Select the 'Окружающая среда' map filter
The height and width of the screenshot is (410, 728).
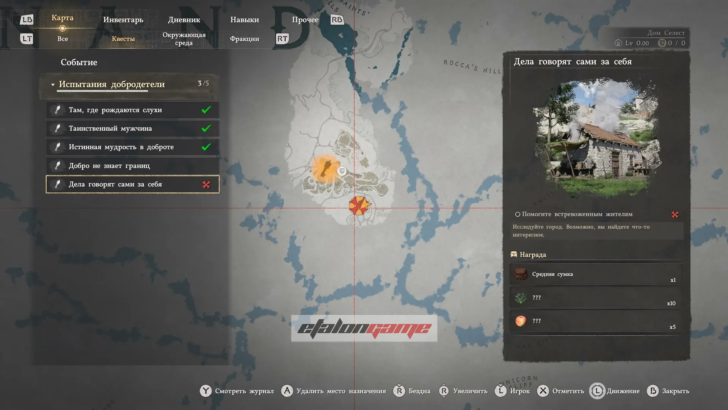(182, 38)
